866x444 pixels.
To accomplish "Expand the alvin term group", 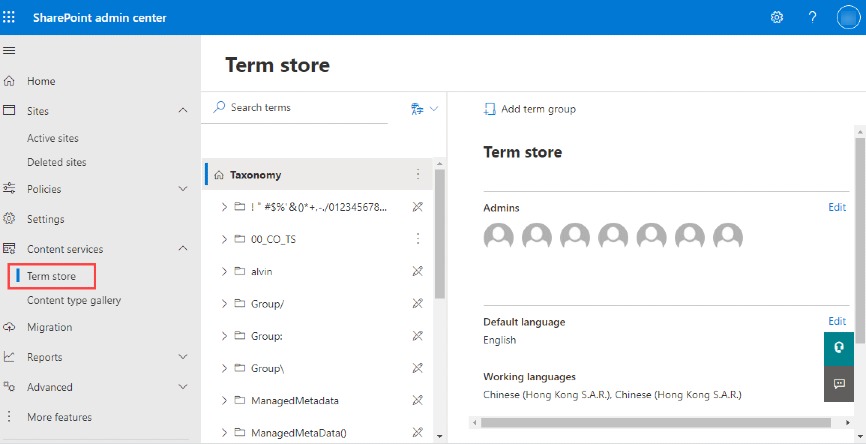I will coord(223,271).
